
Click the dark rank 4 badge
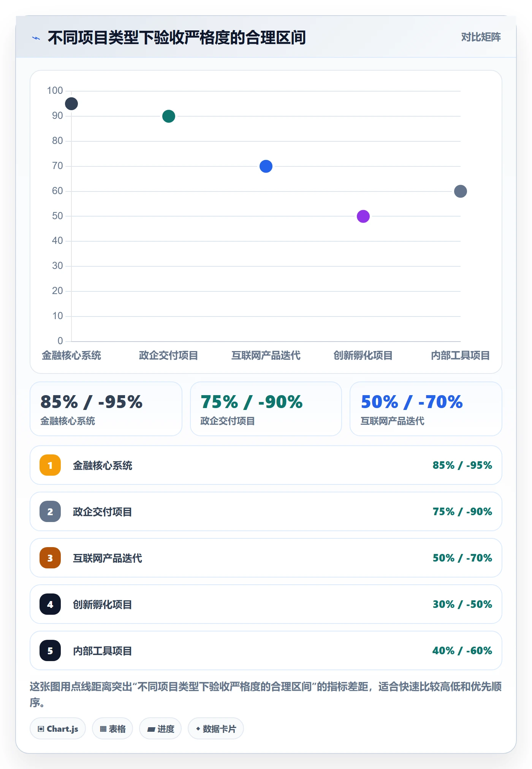coord(50,604)
